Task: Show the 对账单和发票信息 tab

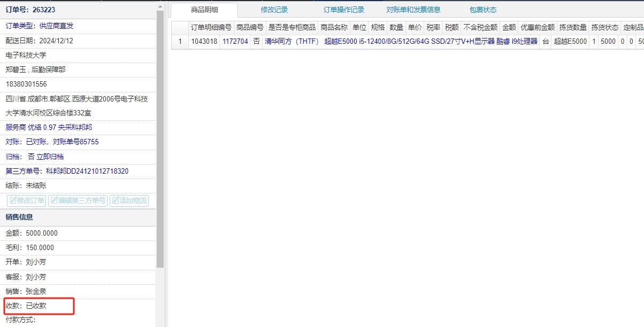Action: point(413,10)
